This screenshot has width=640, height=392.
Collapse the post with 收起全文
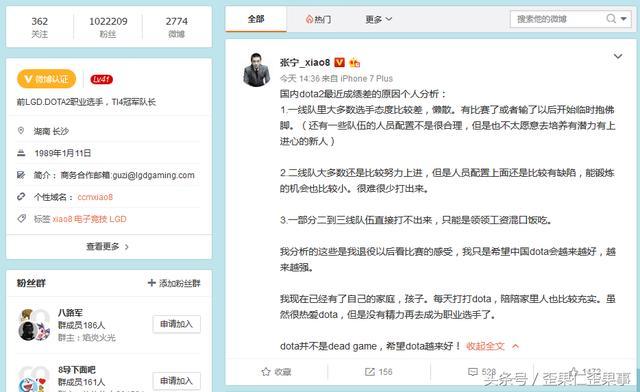pyautogui.click(x=492, y=346)
